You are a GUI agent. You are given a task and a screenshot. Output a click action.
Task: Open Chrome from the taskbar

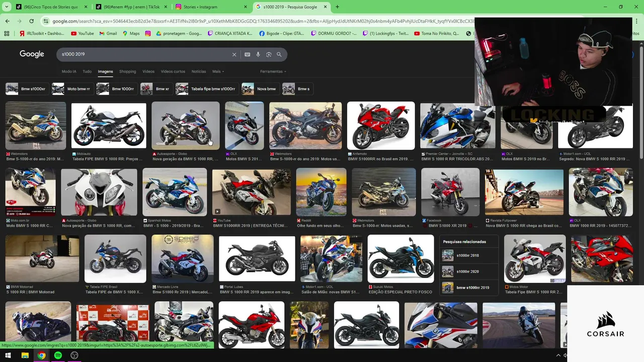tap(41, 355)
